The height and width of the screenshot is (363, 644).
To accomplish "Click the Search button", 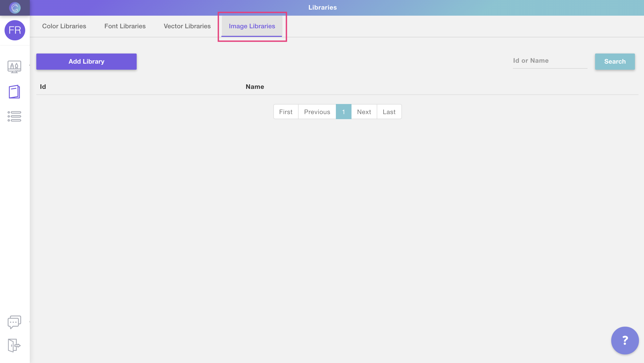I will pos(615,62).
